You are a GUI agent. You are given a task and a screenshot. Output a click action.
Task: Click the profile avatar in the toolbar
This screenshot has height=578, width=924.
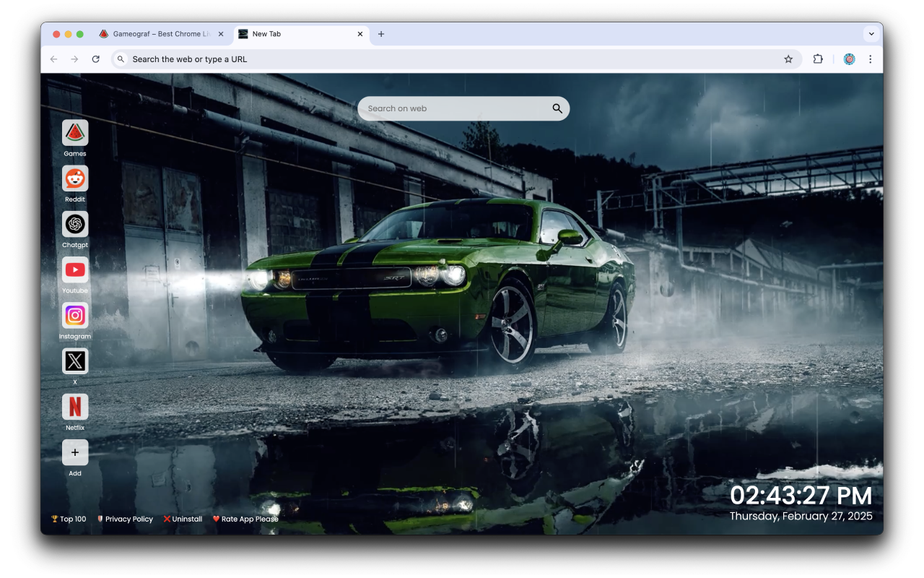849,59
